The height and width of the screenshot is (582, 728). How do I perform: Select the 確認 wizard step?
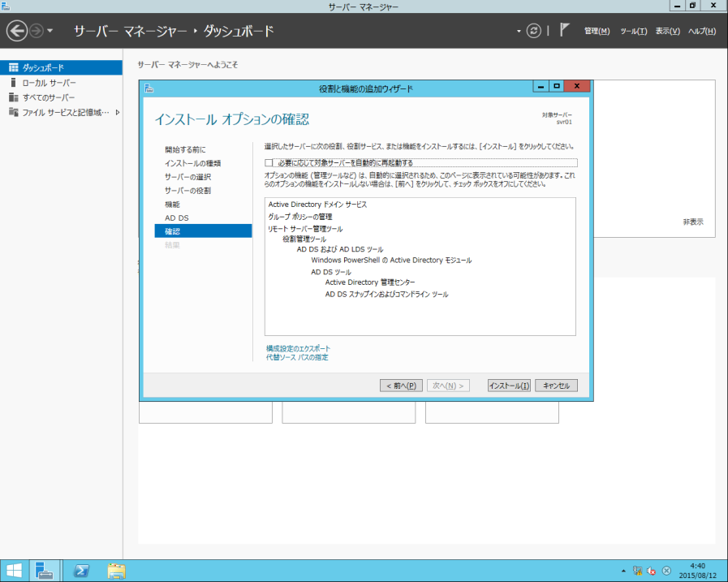click(204, 231)
